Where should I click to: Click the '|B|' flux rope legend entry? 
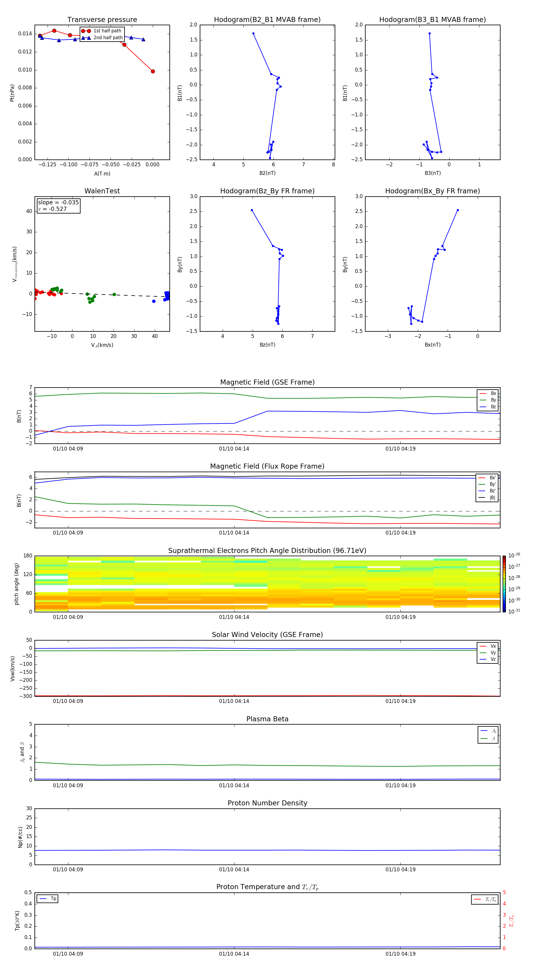(x=487, y=498)
